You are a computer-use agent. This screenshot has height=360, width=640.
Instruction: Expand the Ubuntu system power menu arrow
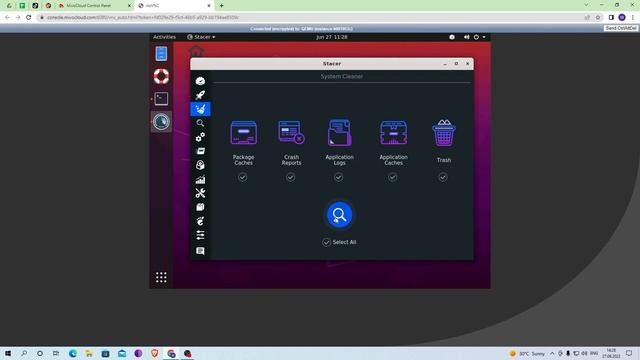(x=484, y=37)
